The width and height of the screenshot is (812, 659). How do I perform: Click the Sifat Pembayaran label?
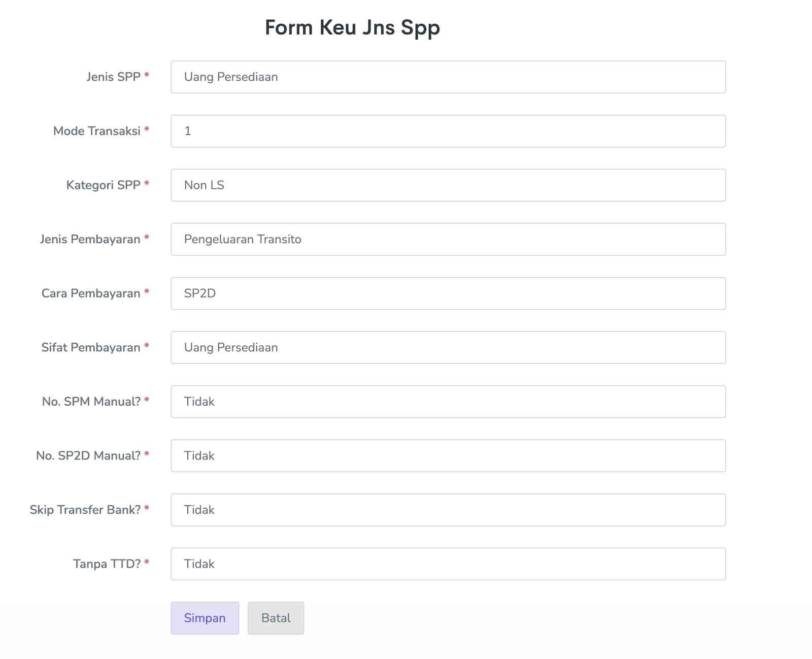pos(90,348)
